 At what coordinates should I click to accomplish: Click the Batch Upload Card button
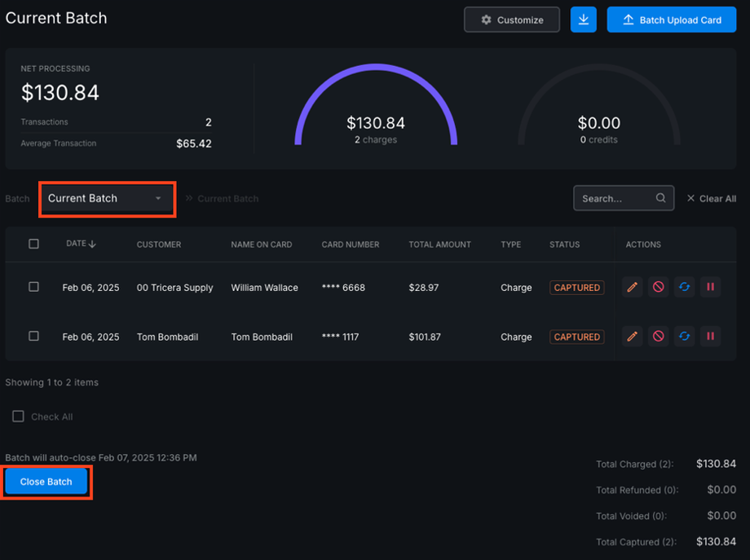pyautogui.click(x=672, y=20)
